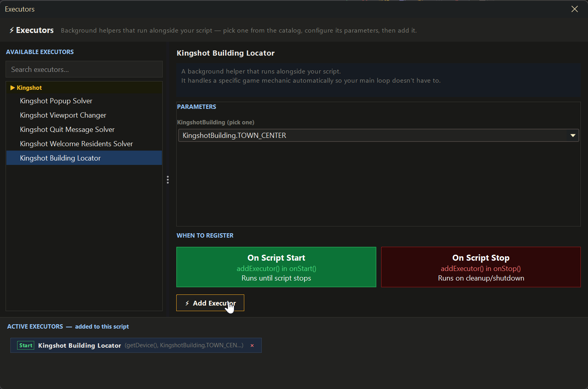This screenshot has height=389, width=588.
Task: Click the panel splitter dots handle
Action: (168, 180)
